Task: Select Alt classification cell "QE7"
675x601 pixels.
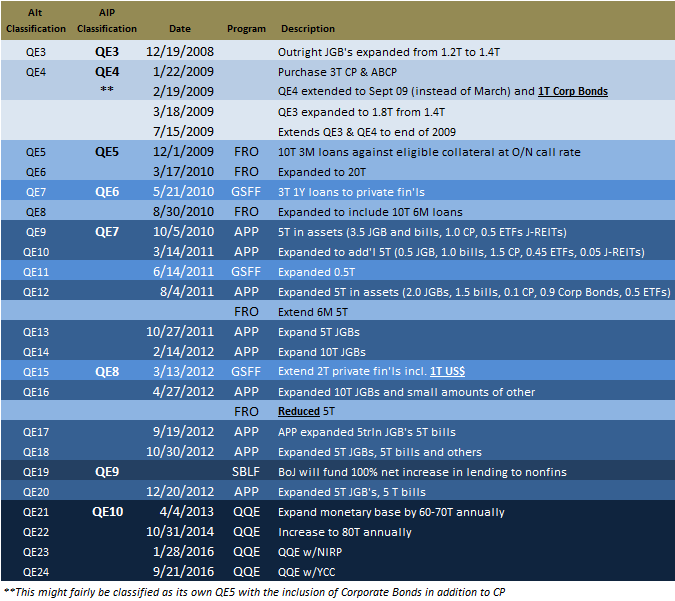Action: click(x=36, y=192)
